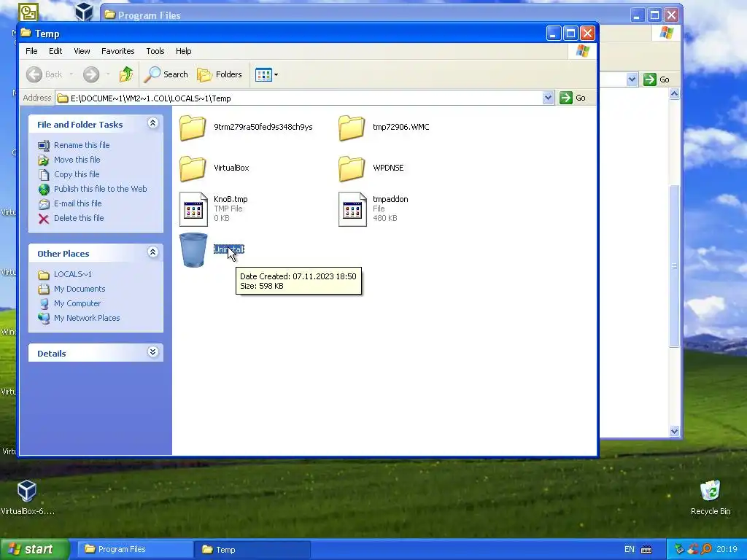Click Rename this file link
Image resolution: width=747 pixels, height=560 pixels.
82,145
